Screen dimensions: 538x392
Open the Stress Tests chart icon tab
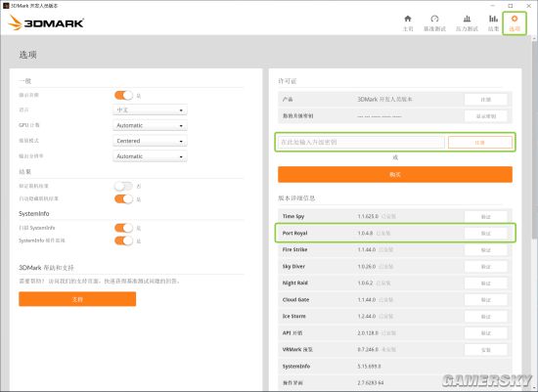coord(467,23)
